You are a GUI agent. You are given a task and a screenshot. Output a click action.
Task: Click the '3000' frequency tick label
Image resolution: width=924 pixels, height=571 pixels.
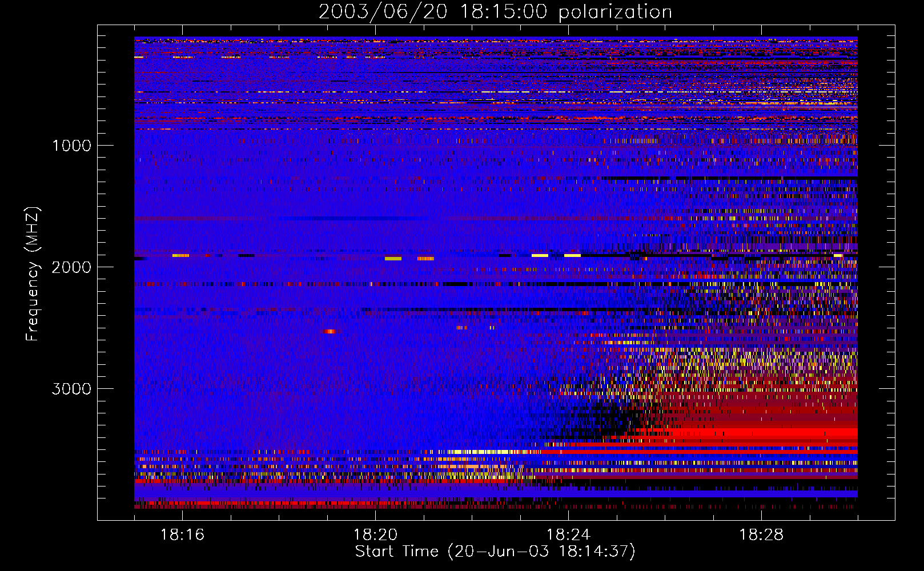[71, 389]
